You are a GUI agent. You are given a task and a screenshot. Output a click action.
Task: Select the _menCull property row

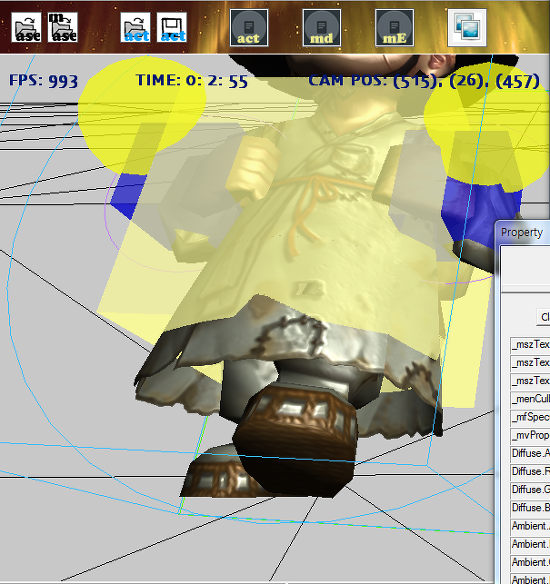pos(530,399)
